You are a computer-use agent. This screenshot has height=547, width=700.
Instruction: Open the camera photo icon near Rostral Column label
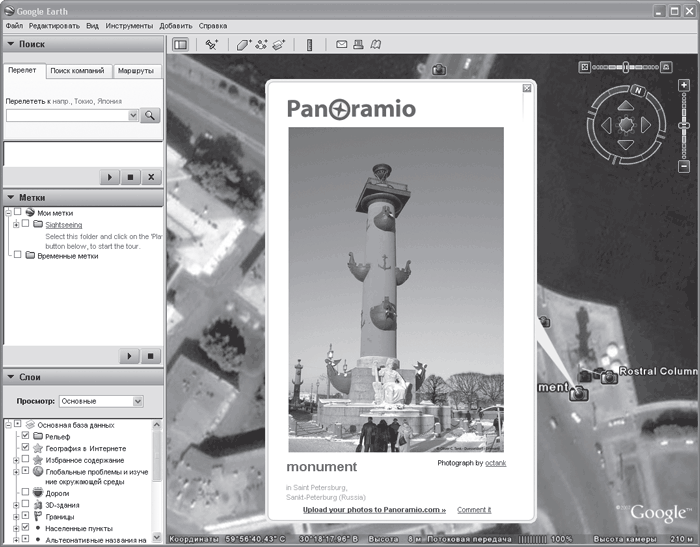coord(609,377)
